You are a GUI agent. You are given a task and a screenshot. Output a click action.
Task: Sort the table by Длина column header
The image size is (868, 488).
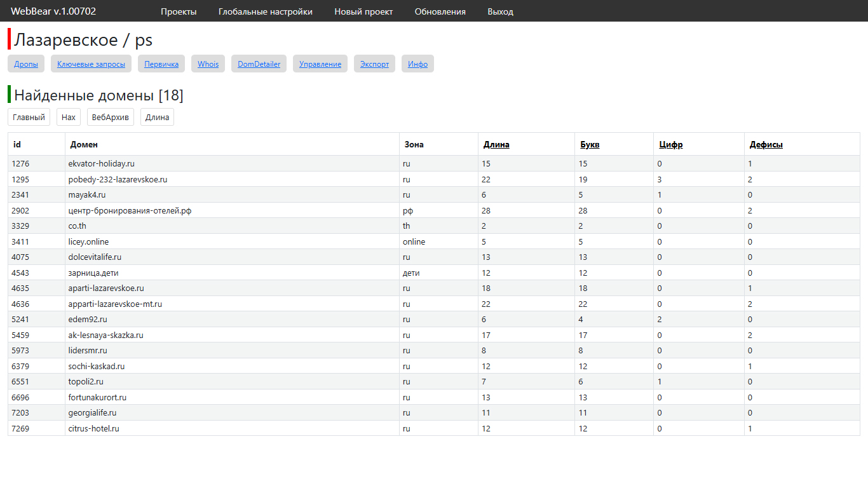pos(496,145)
